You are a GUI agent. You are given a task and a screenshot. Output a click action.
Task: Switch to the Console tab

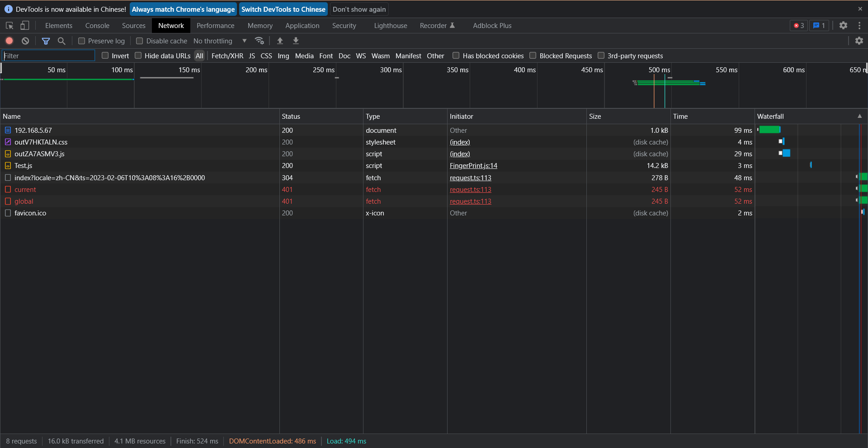pyautogui.click(x=97, y=26)
